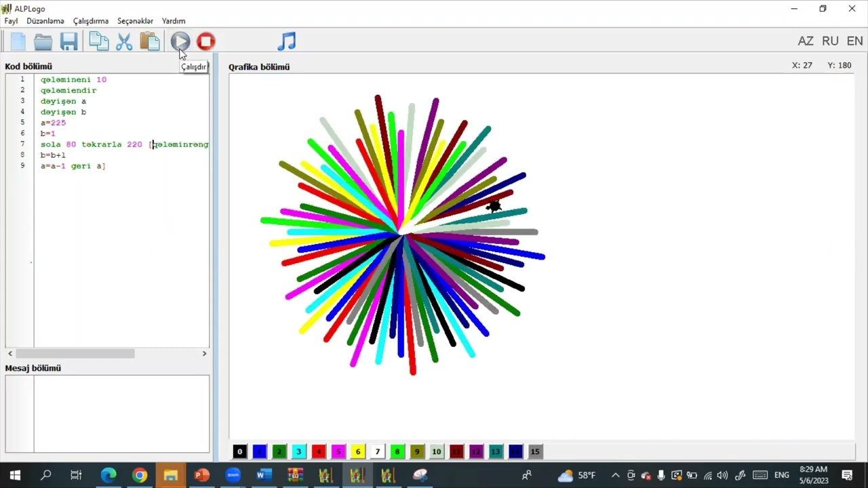This screenshot has height=488, width=868.
Task: Copy code with the copy toolbar icon
Action: tap(98, 41)
